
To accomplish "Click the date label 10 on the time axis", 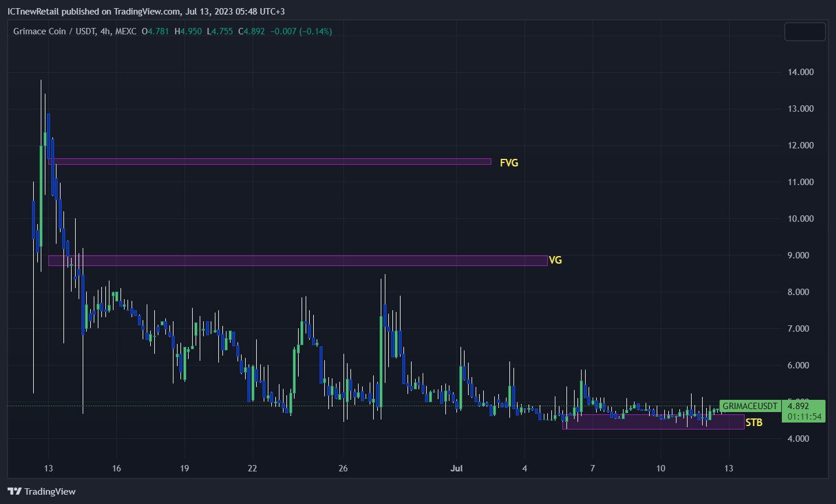I will (661, 468).
